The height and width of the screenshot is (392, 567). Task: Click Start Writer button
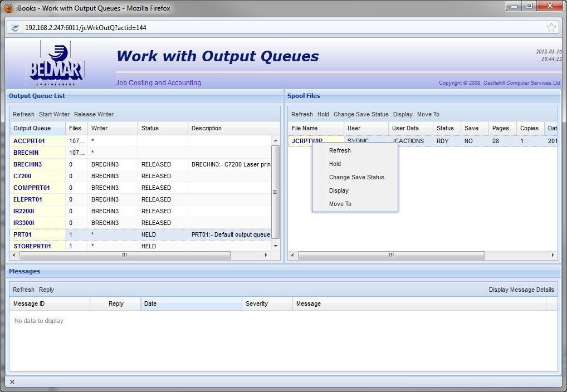(54, 114)
